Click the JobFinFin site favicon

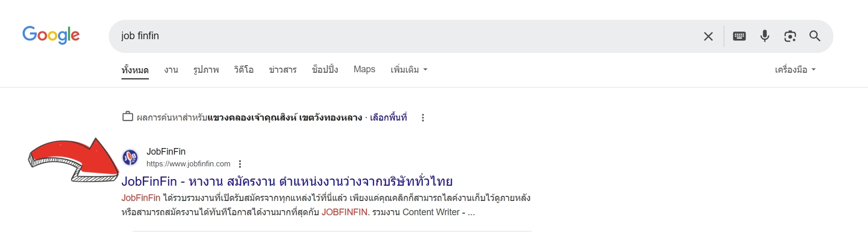coord(130,157)
